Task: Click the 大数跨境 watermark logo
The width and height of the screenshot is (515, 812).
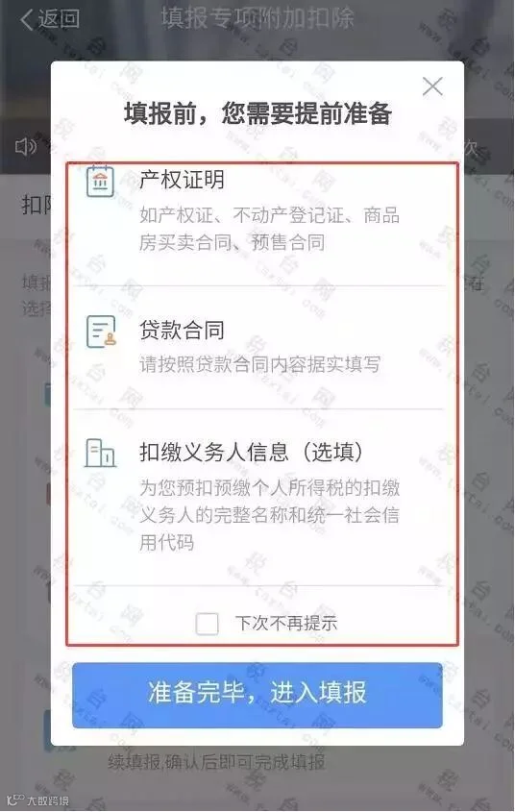Action: (x=37, y=800)
